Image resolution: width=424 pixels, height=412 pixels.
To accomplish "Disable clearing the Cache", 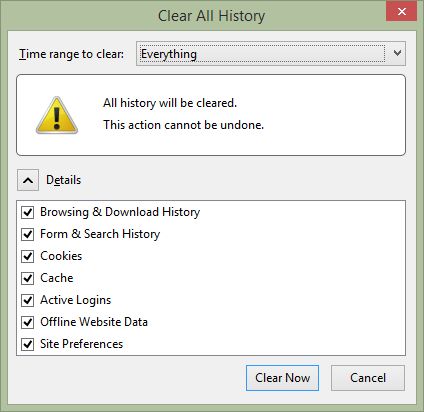I will pos(27,278).
